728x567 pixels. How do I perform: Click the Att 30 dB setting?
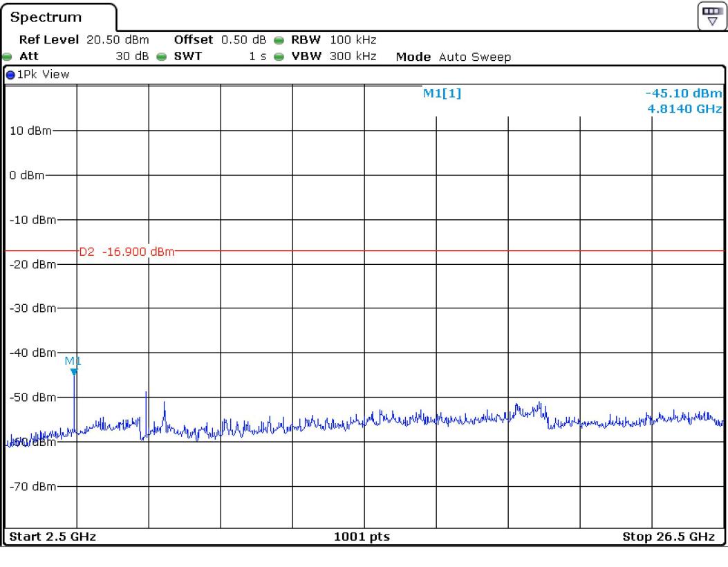[x=84, y=56]
